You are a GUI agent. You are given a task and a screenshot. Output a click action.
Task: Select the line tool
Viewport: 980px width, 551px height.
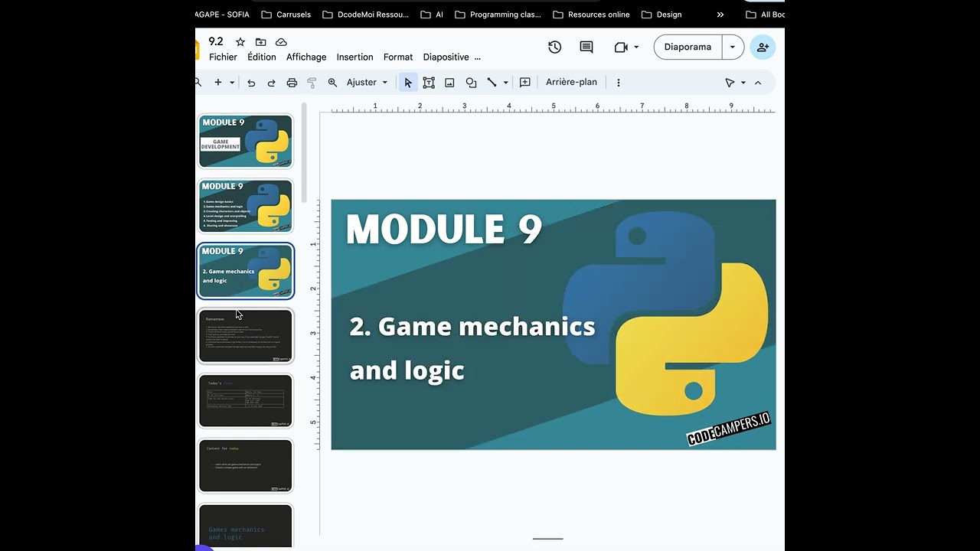coord(492,83)
